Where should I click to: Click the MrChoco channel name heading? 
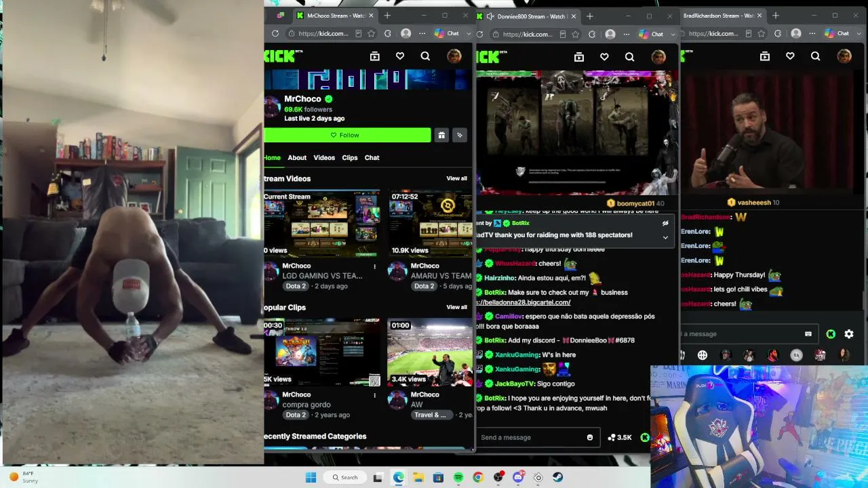tap(302, 99)
